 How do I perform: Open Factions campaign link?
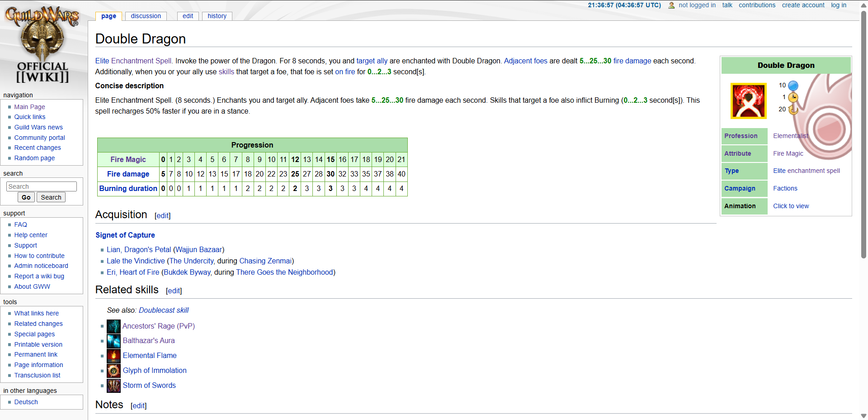coord(785,188)
